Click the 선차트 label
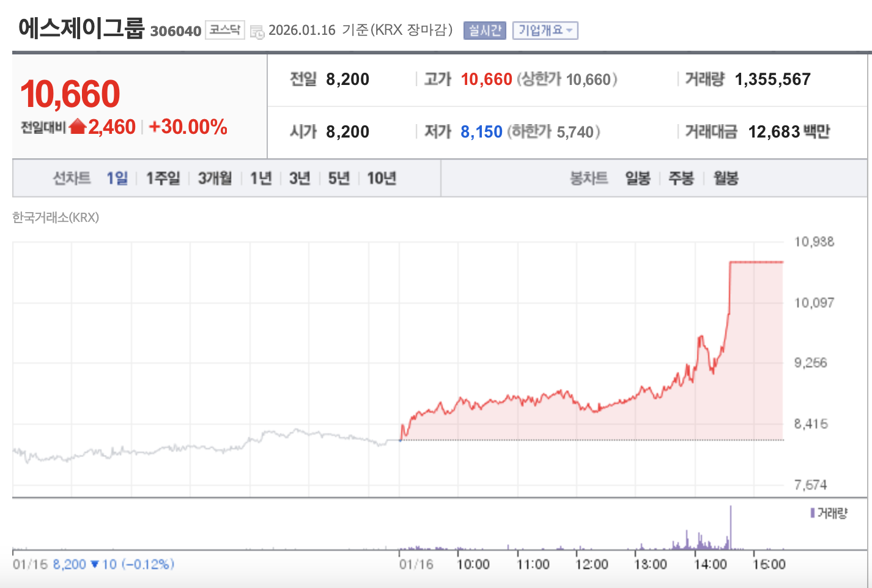 [x=72, y=178]
